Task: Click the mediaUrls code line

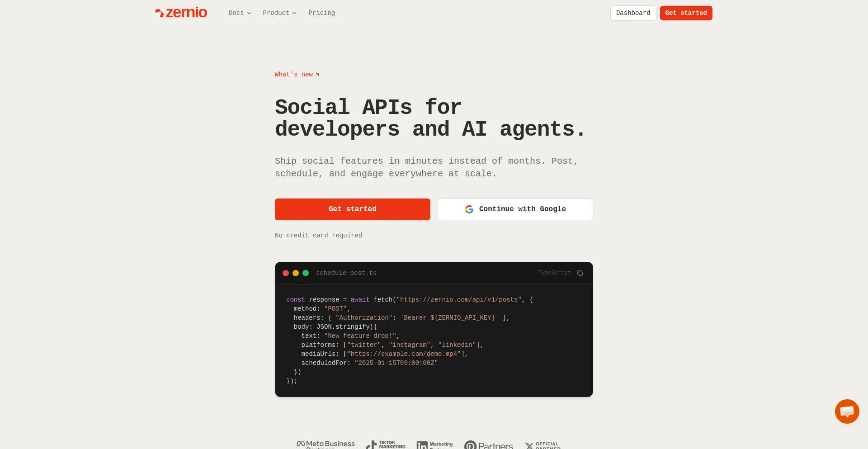Action: click(385, 354)
